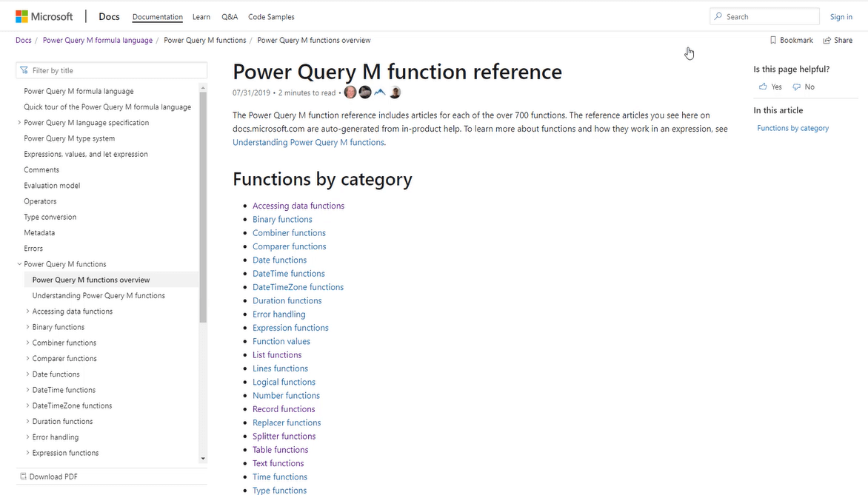Image resolution: width=868 pixels, height=495 pixels.
Task: Select Metadata in sidebar
Action: pyautogui.click(x=39, y=233)
